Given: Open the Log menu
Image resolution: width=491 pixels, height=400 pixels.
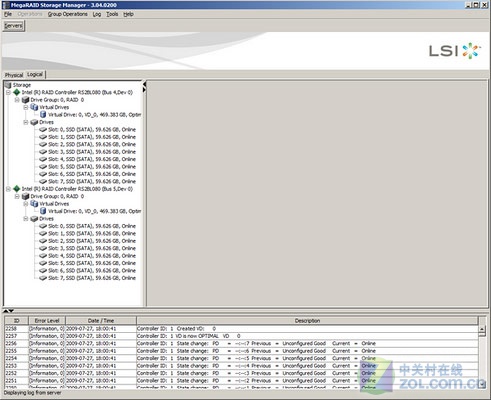Looking at the screenshot, I should point(97,14).
